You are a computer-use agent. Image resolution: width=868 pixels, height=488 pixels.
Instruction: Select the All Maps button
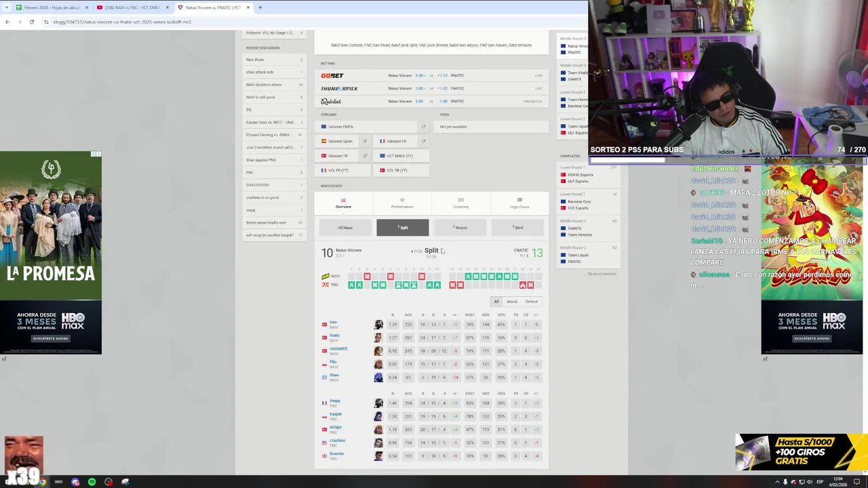pyautogui.click(x=345, y=228)
